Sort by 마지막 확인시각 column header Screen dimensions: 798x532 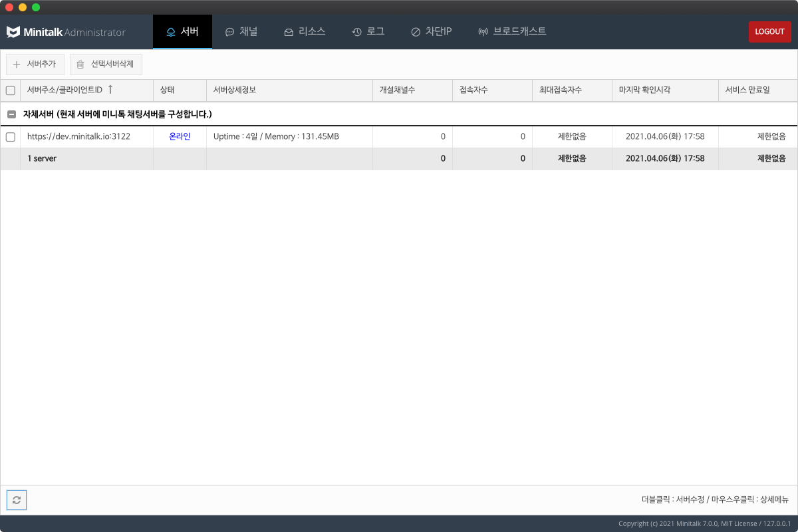[x=665, y=90]
